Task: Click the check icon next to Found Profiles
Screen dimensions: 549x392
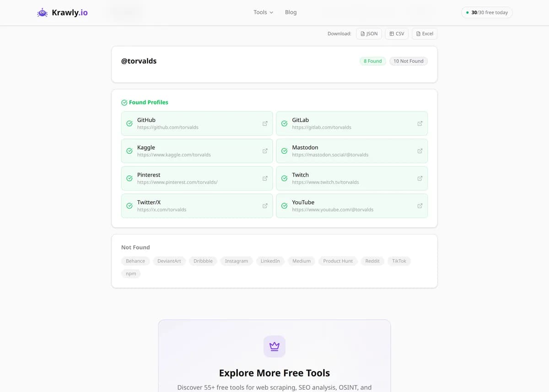Action: pos(124,102)
